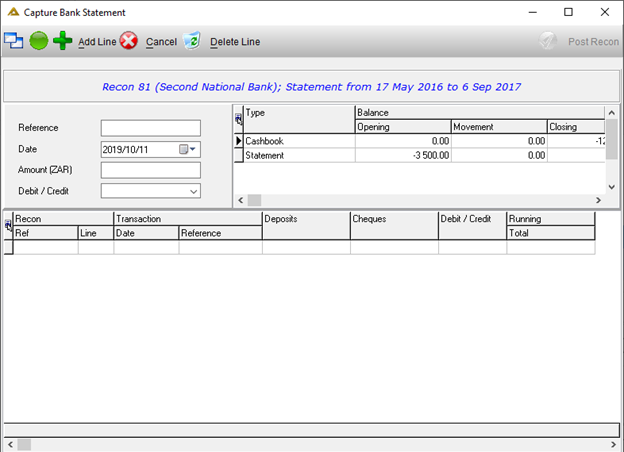
Task: Select the Statement row in balance grid
Action: (419, 155)
